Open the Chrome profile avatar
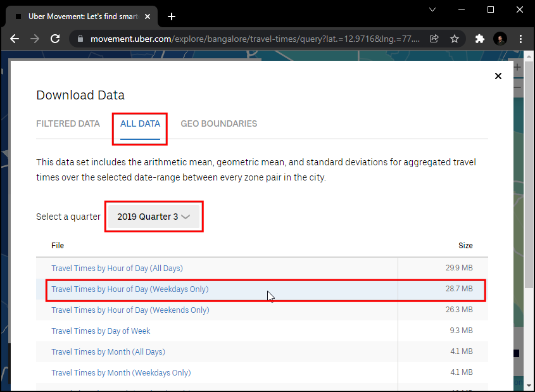 [x=500, y=39]
